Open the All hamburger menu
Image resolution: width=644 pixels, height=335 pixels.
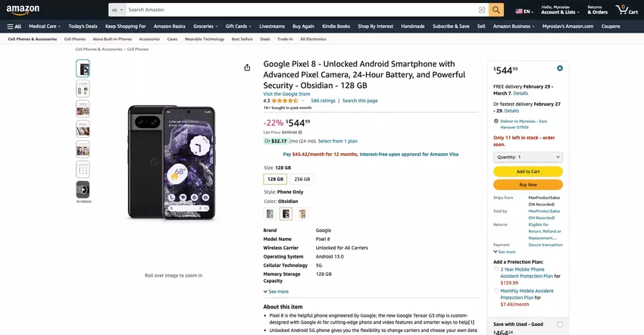click(14, 26)
